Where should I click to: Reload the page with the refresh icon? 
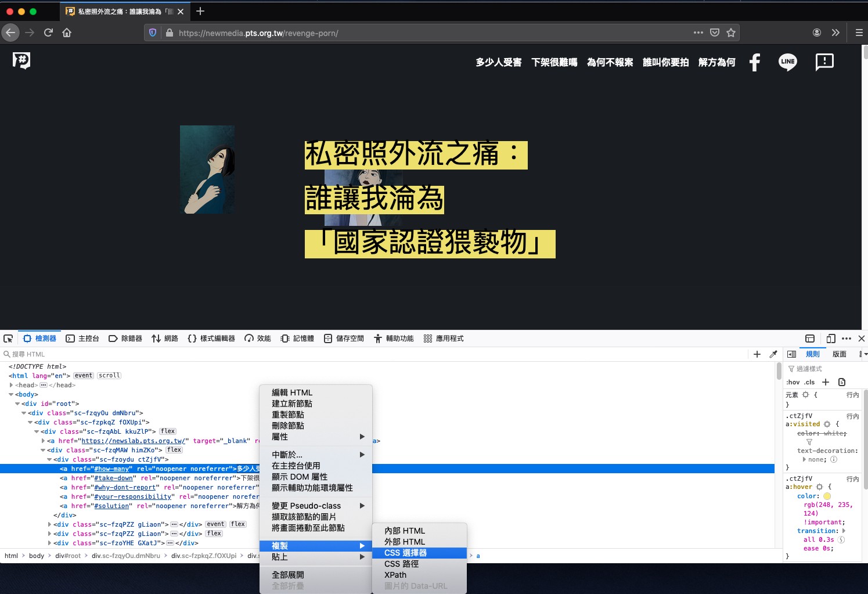(x=48, y=33)
